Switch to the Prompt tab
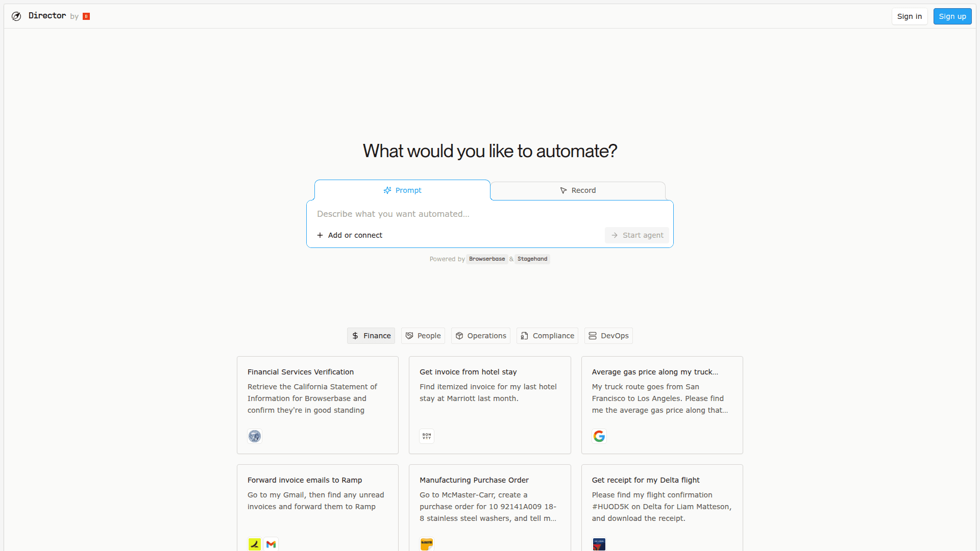Image resolution: width=980 pixels, height=551 pixels. pyautogui.click(x=402, y=190)
